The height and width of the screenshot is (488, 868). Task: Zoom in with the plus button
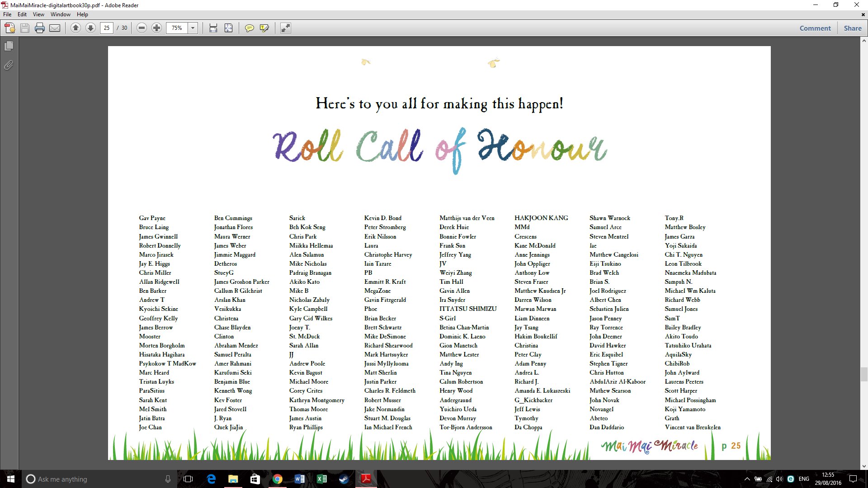point(156,28)
